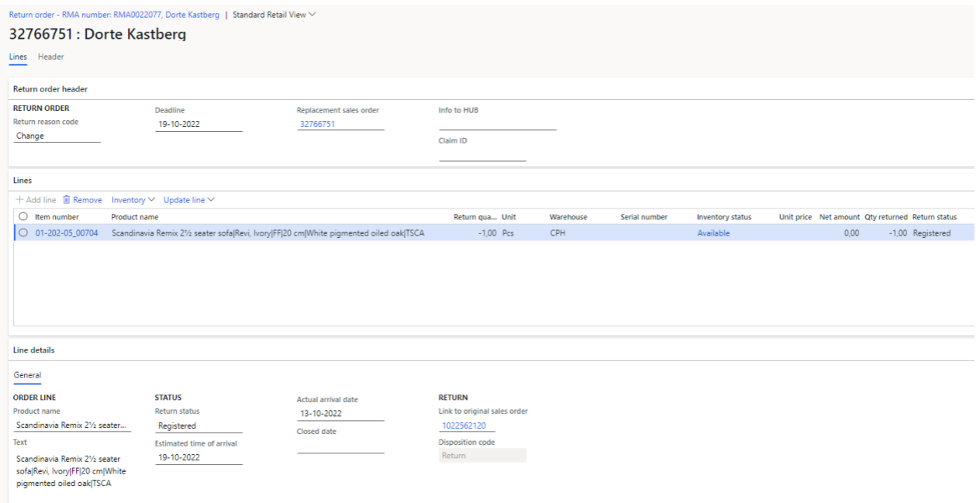
Task: Toggle the select-all circle in grid header
Action: pos(23,217)
